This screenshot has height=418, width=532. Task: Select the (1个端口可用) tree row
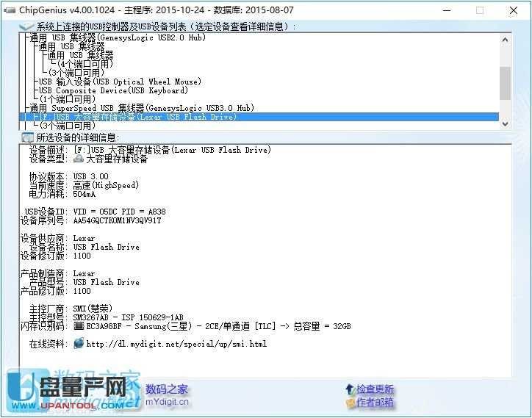point(67,99)
